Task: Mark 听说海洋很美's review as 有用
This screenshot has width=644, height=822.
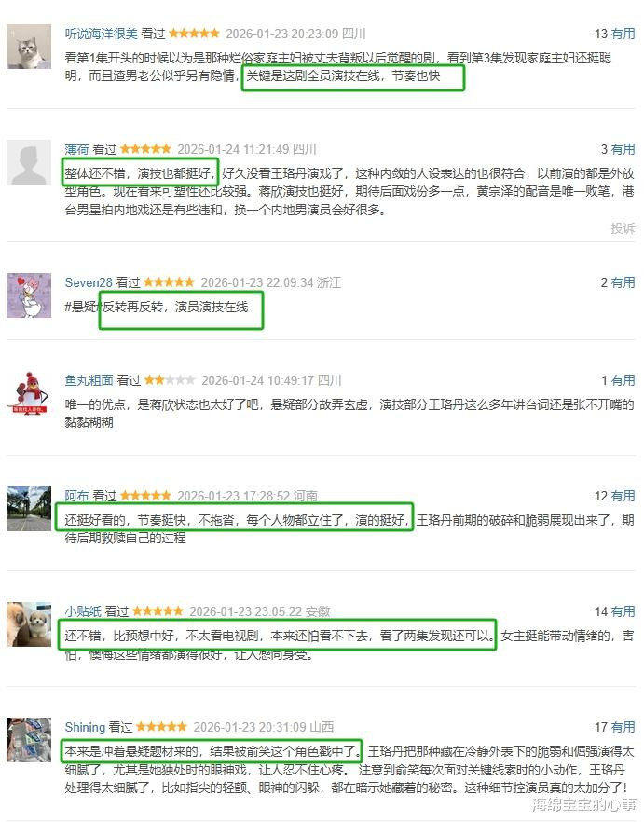Action: pyautogui.click(x=623, y=34)
